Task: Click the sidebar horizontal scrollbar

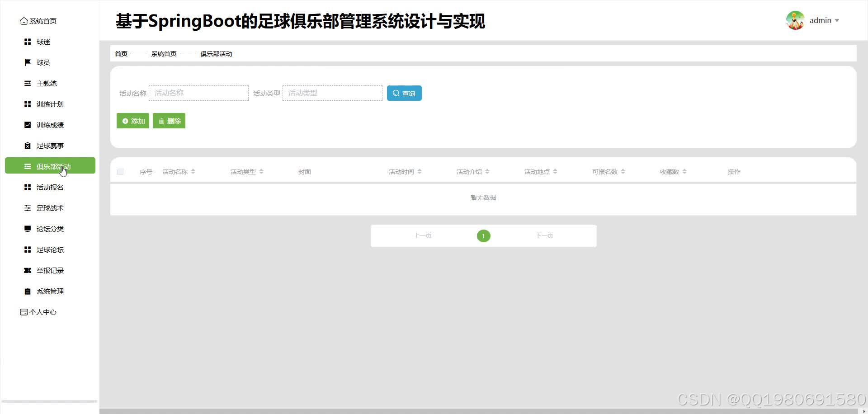Action: (49, 401)
